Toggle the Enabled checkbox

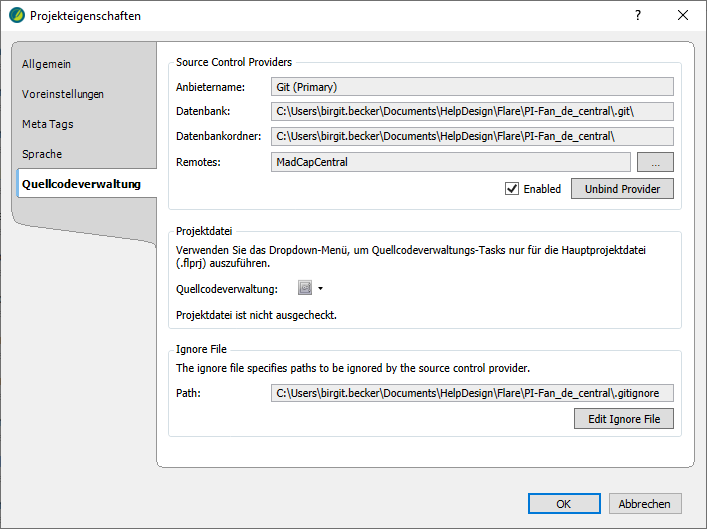coord(512,189)
